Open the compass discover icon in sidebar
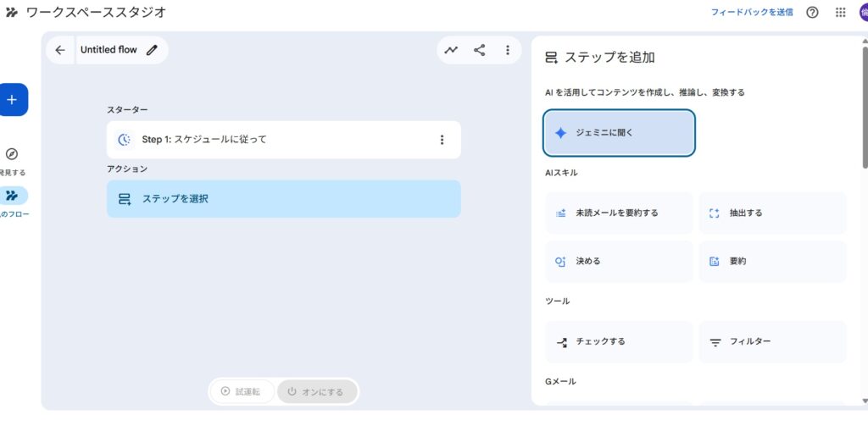 pos(12,154)
